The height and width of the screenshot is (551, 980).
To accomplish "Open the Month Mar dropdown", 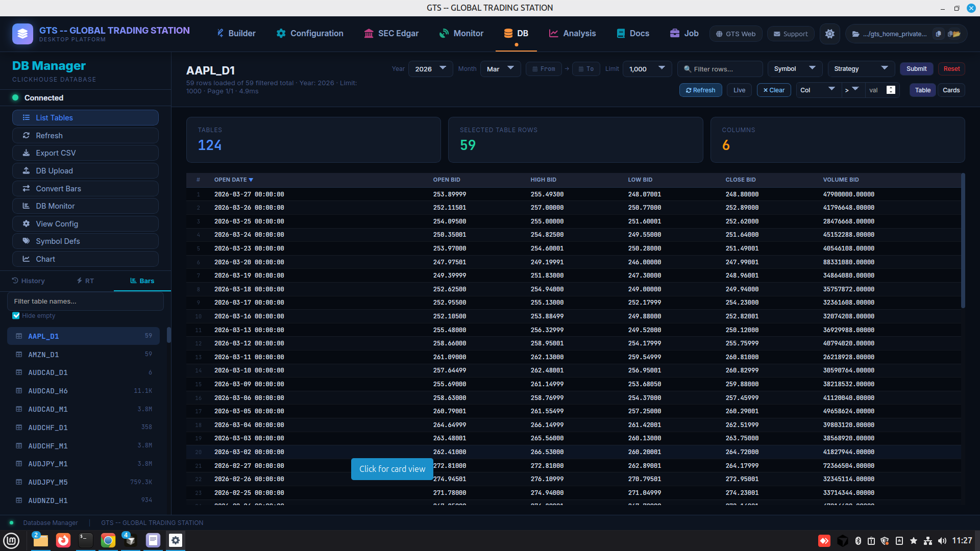I will [x=500, y=69].
